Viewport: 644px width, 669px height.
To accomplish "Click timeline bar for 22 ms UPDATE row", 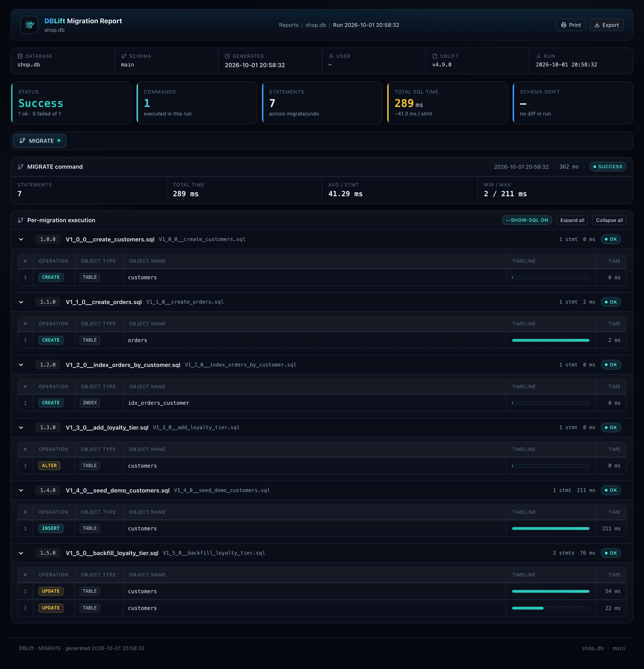I will click(x=551, y=608).
